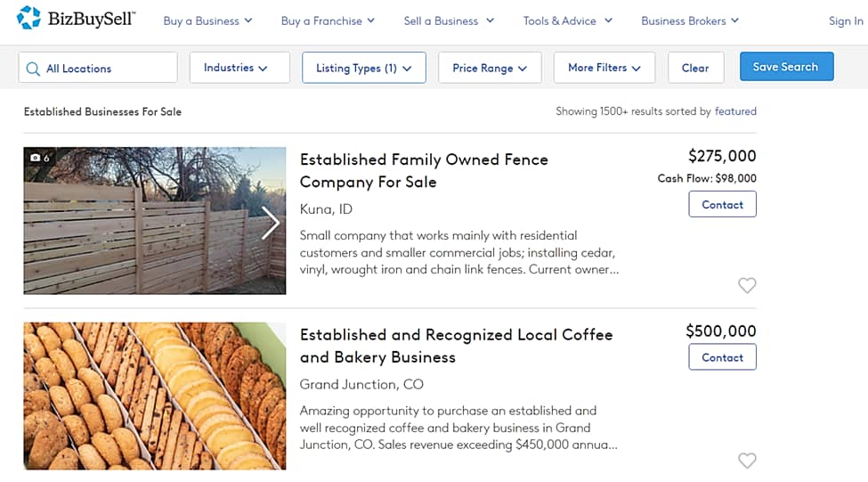Expand the Tools & Advice menu
Image resolution: width=868 pixels, height=482 pixels.
pyautogui.click(x=567, y=20)
